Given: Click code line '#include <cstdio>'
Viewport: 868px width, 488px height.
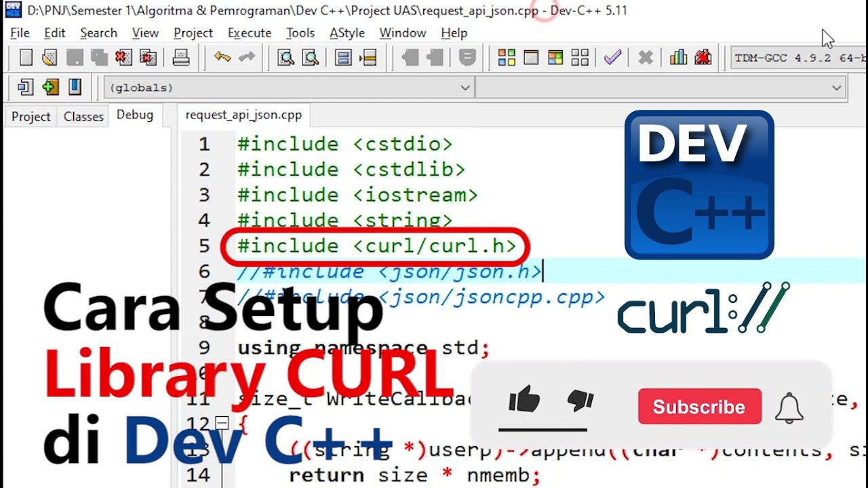Looking at the screenshot, I should pos(344,144).
